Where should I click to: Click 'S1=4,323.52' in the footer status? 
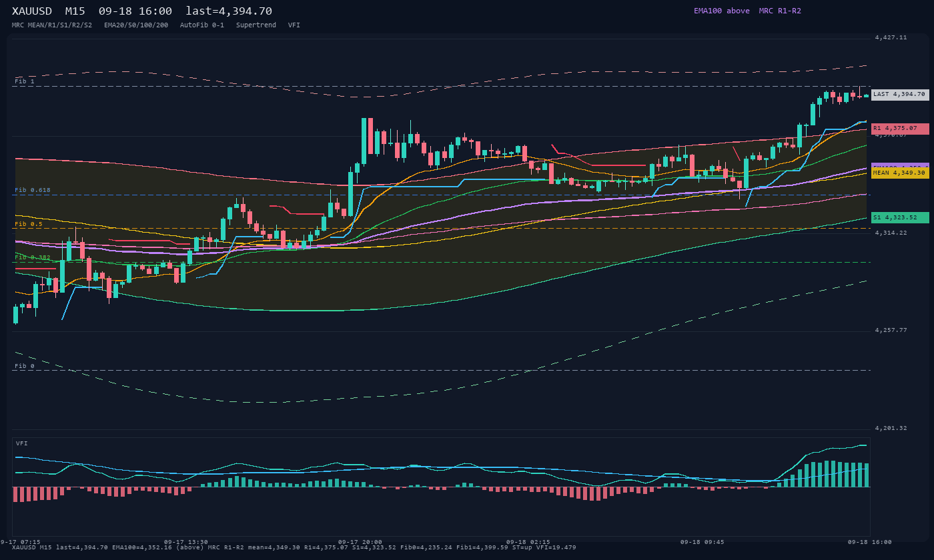(x=374, y=547)
